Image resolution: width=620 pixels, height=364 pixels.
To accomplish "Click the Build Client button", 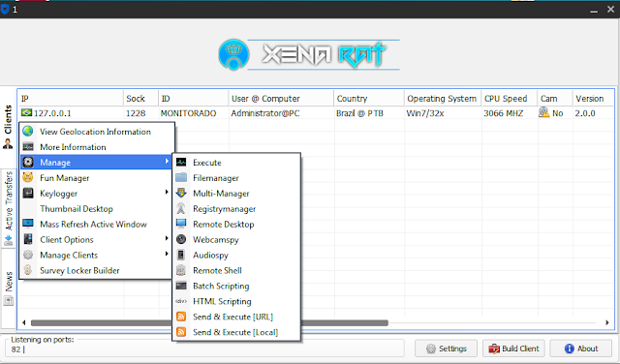I will click(x=513, y=349).
